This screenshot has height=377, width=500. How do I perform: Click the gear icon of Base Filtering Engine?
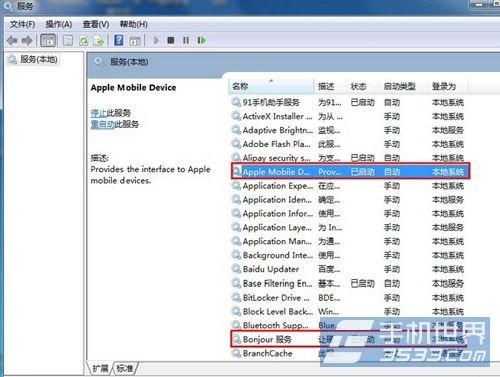pyautogui.click(x=236, y=283)
